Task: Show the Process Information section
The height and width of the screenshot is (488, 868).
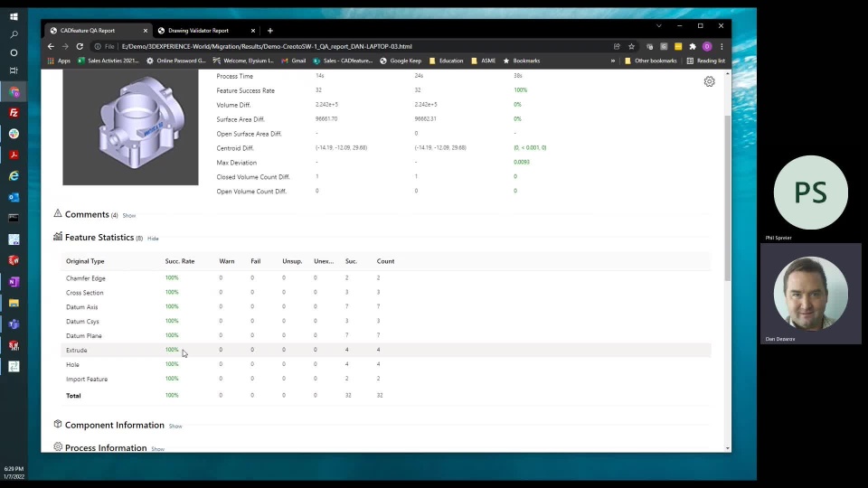Action: (x=157, y=449)
